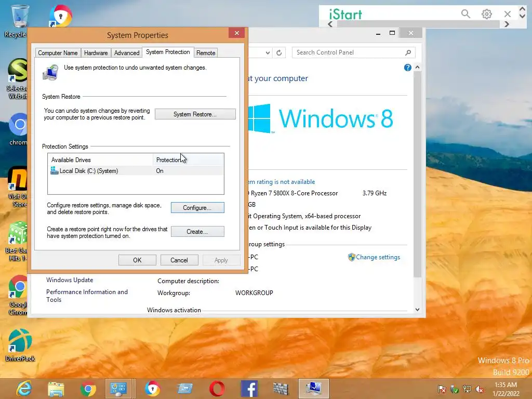Click the Control Panel scroll down arrow
Screen dimensions: 532x399
417,310
